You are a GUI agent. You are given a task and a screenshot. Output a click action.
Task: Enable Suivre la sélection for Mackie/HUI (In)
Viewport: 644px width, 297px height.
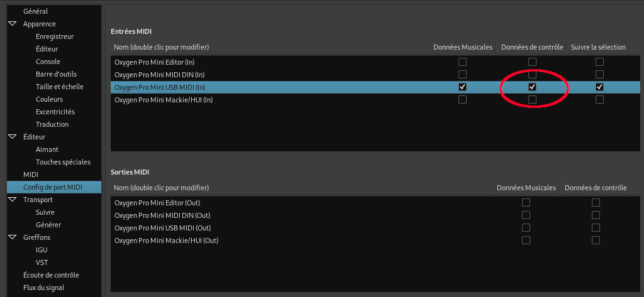tap(599, 99)
